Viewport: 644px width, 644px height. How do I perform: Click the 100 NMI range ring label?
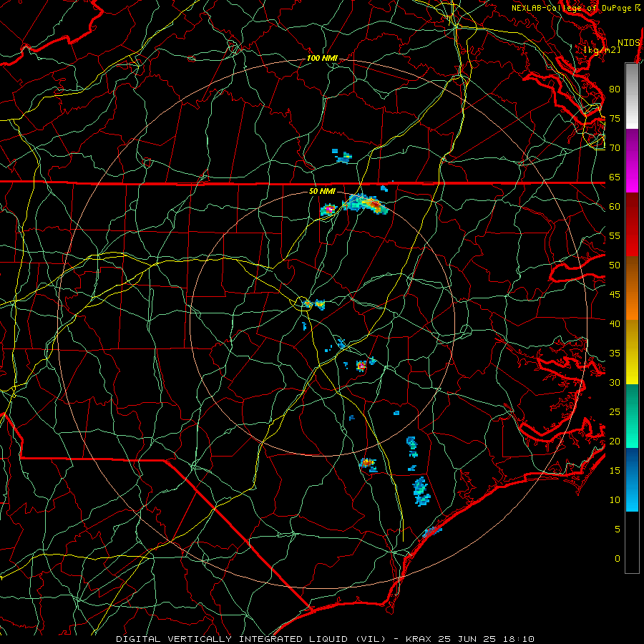[x=322, y=59]
